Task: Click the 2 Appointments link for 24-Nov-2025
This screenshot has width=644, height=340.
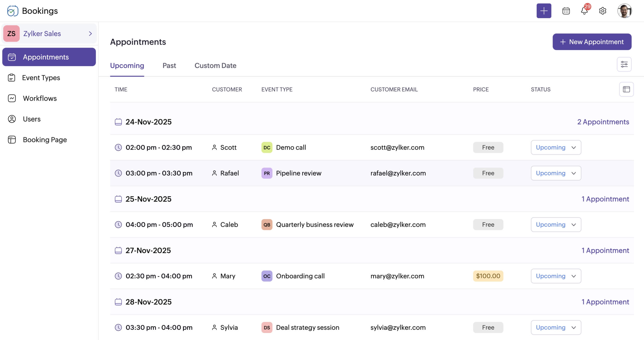Action: [603, 122]
